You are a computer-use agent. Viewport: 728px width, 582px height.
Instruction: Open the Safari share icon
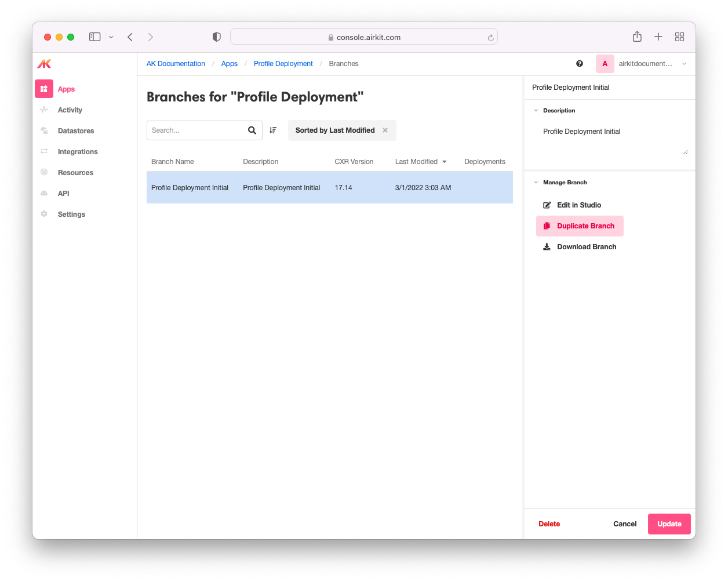pyautogui.click(x=637, y=37)
